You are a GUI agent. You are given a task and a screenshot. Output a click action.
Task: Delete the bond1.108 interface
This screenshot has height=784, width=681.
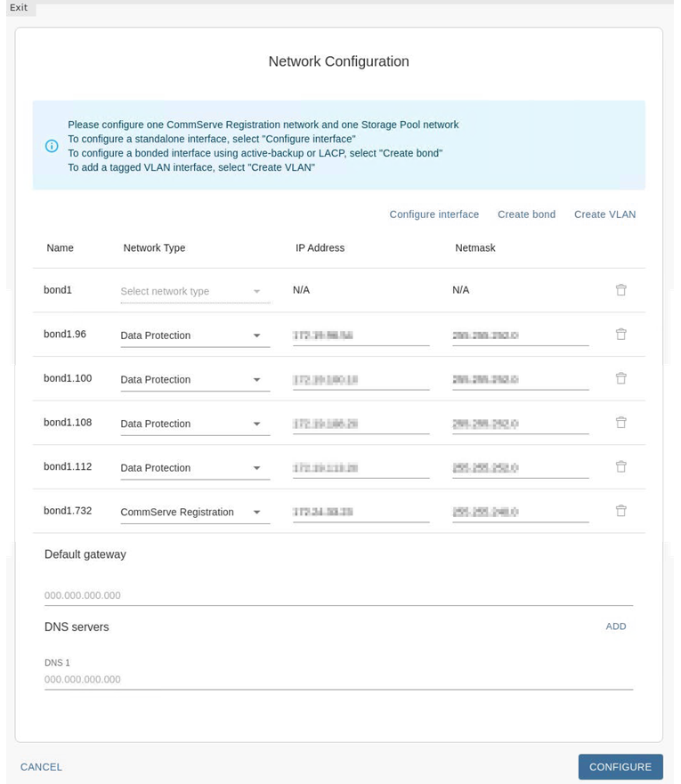(620, 422)
